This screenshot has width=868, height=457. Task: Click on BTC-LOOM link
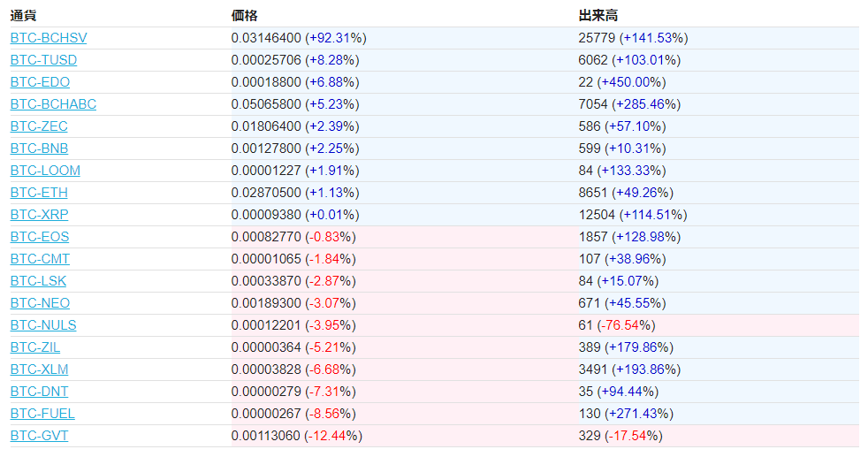coord(45,171)
